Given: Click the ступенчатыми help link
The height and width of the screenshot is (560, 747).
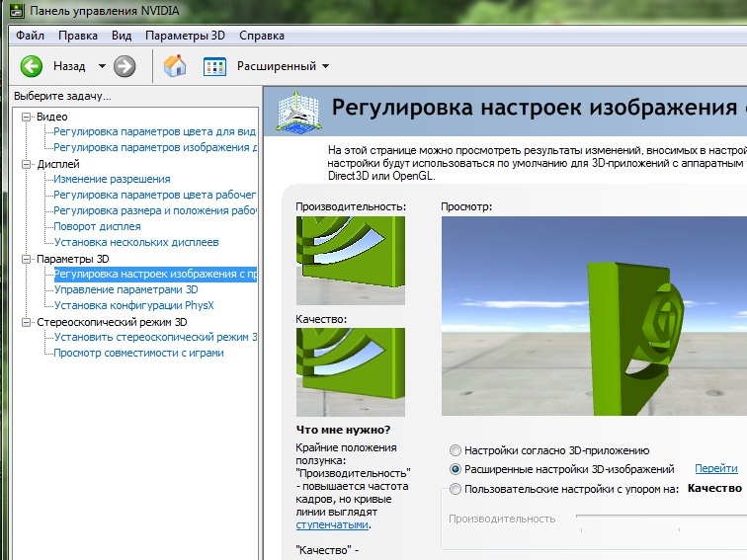Looking at the screenshot, I should pyautogui.click(x=332, y=524).
